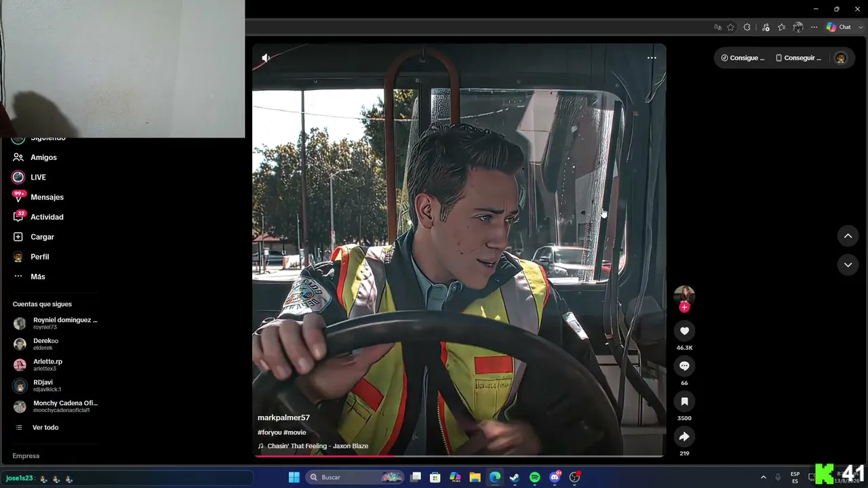Seek in the video progress bar

(x=459, y=456)
